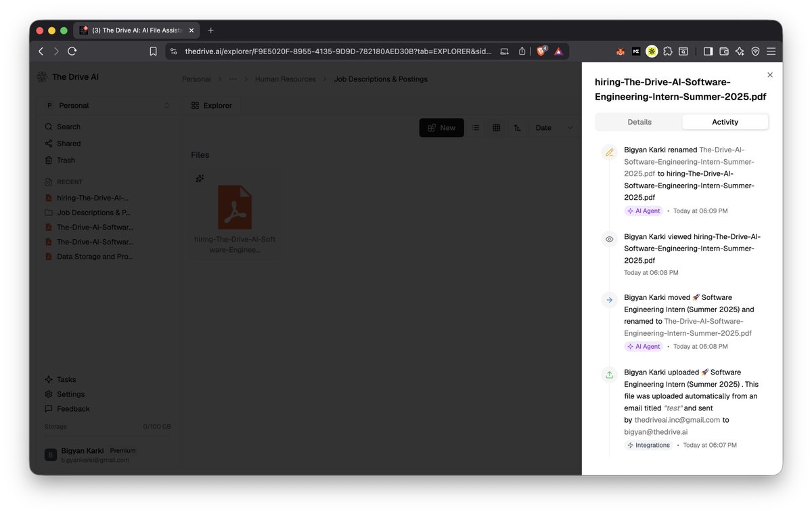Click the storage usage bar
Screen dimensions: 812x514
click(108, 436)
